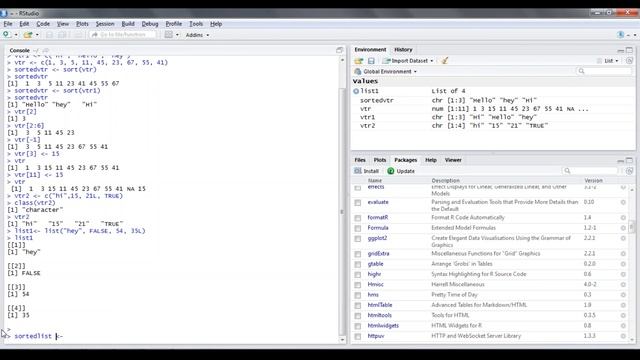640x360 pixels.
Task: Switch to the Files tab
Action: coord(360,160)
